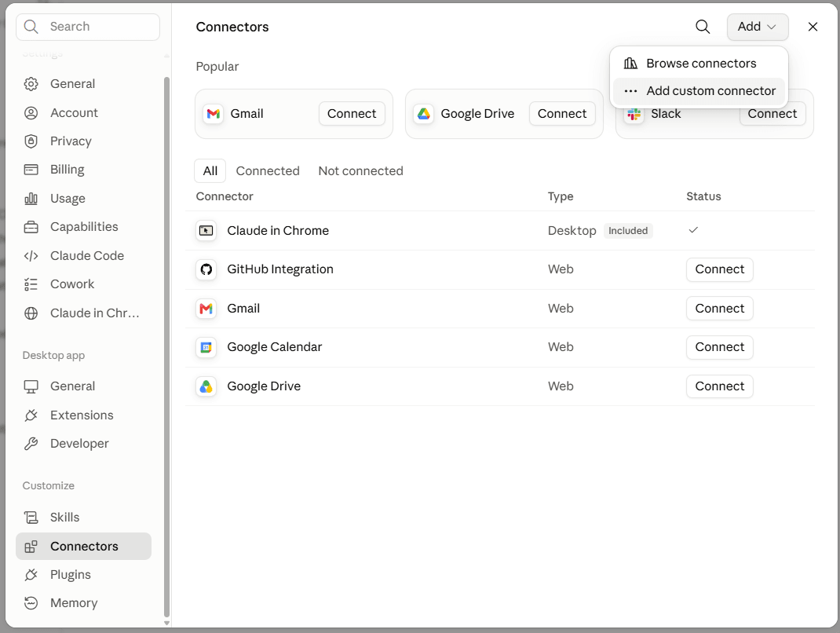Screen dimensions: 840x633
Task: Click the Google Drive icon in table row
Action: coord(206,386)
